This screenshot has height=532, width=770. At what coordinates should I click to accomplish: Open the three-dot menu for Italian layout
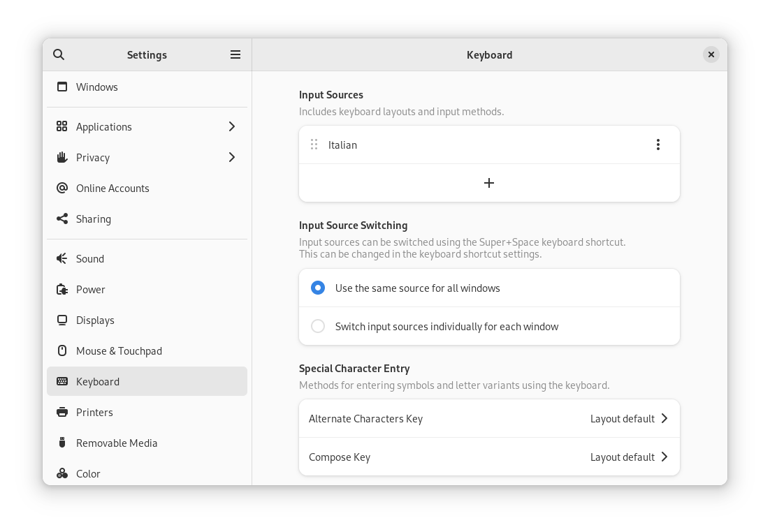coord(658,145)
